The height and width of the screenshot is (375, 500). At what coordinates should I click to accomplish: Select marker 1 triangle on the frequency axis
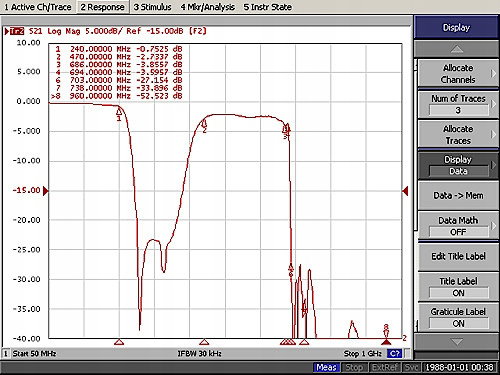pyautogui.click(x=119, y=342)
